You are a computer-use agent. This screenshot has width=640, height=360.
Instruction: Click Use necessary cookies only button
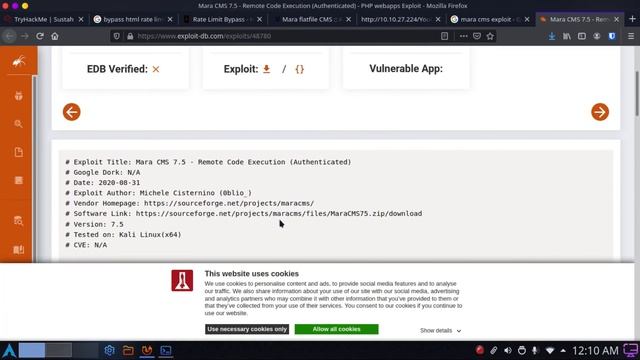247,329
